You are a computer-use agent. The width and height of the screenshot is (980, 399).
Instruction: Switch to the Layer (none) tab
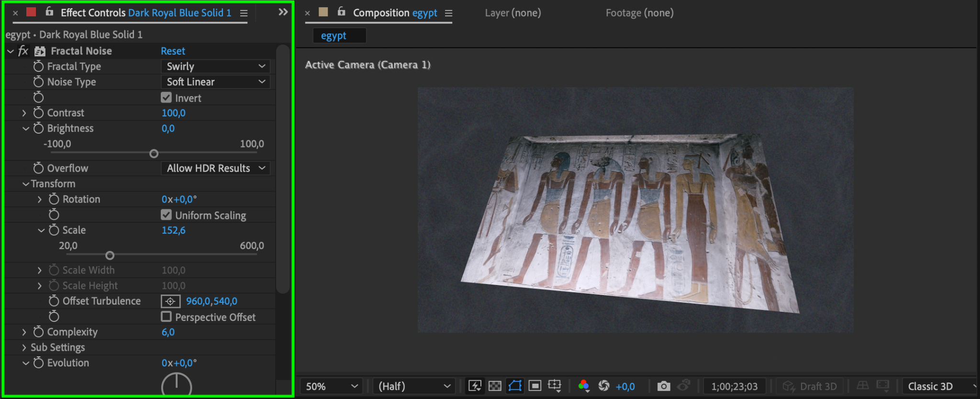[x=512, y=13]
